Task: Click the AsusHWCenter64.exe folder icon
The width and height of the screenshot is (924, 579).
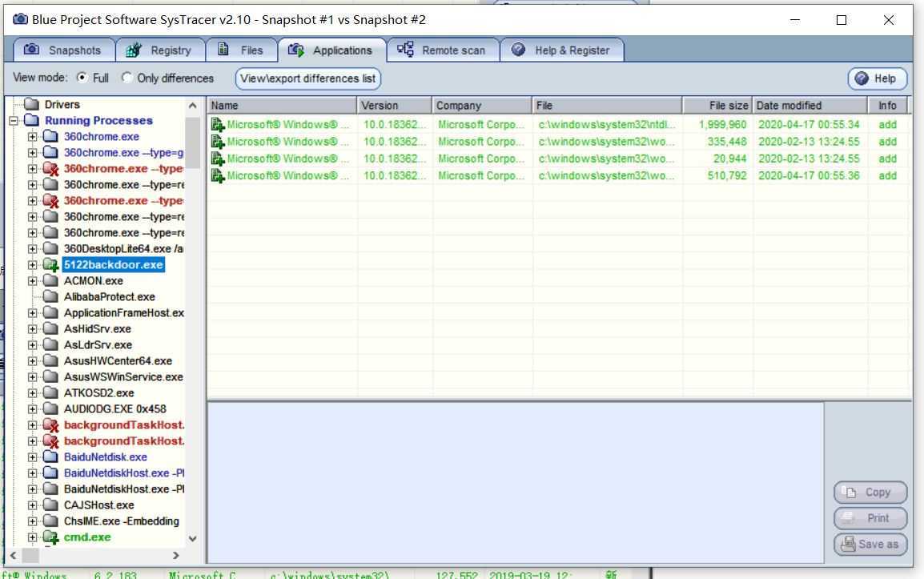Action: [x=50, y=360]
